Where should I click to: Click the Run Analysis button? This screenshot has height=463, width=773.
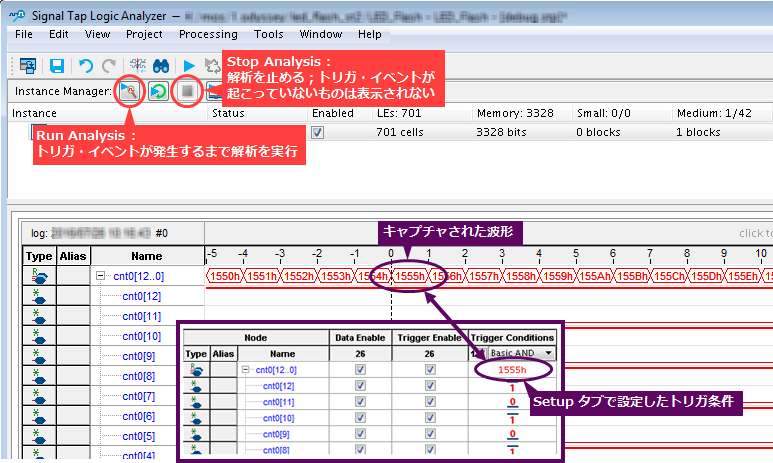(129, 91)
